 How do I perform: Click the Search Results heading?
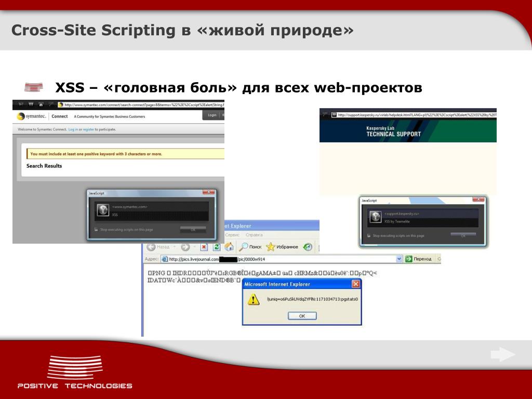(44, 166)
